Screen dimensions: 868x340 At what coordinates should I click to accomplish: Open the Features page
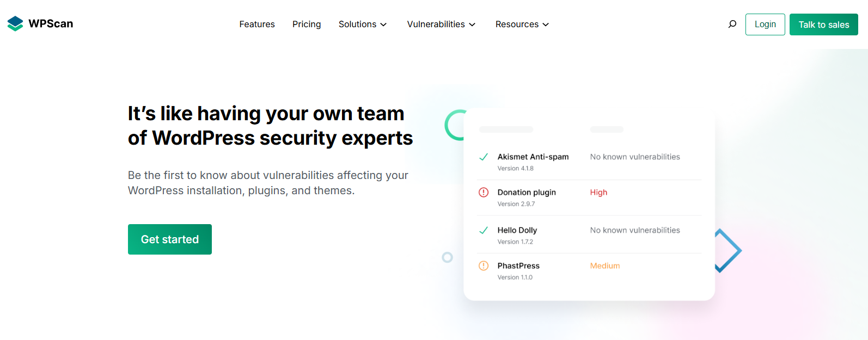coord(257,24)
